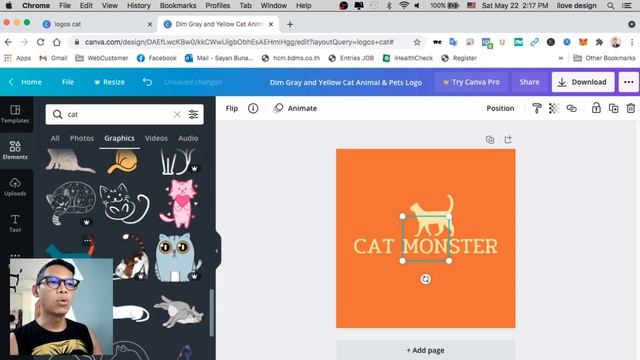Select the Photos results tab
This screenshot has height=360, width=640.
(82, 138)
